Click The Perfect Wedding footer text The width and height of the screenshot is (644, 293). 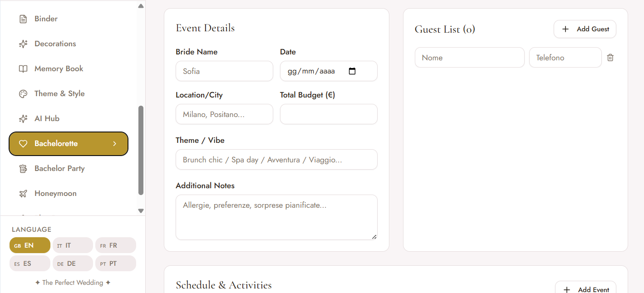[x=73, y=283]
